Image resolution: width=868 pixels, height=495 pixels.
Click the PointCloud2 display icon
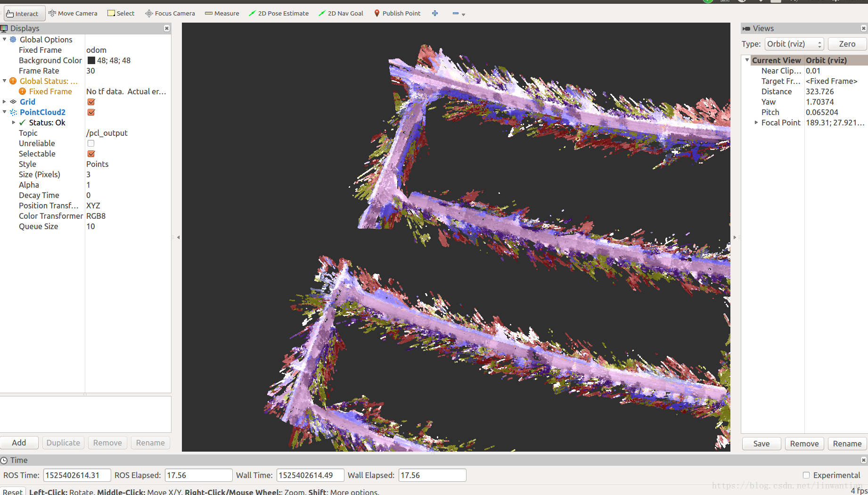click(13, 112)
